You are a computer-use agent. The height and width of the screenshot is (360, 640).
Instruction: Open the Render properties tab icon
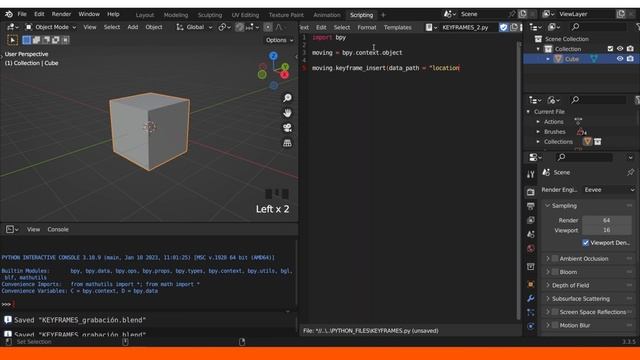point(531,192)
